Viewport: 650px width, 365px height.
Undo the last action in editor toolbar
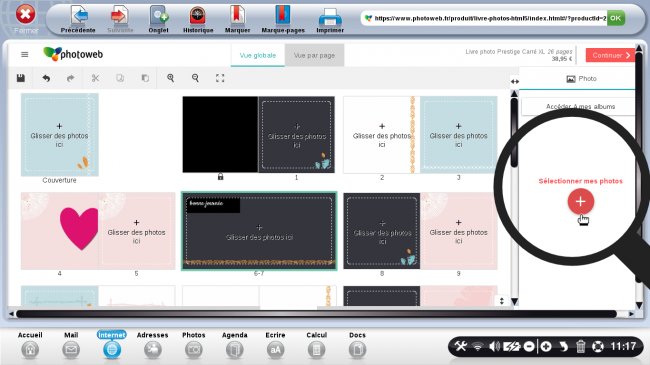pyautogui.click(x=46, y=78)
